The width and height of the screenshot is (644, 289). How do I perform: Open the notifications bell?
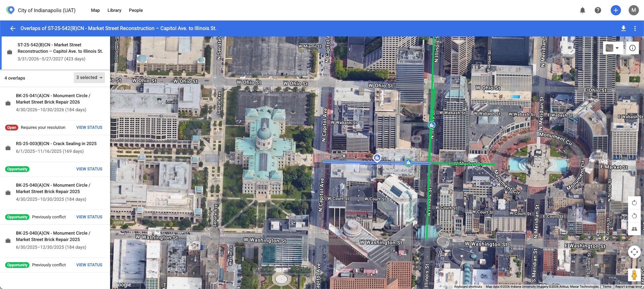click(582, 10)
